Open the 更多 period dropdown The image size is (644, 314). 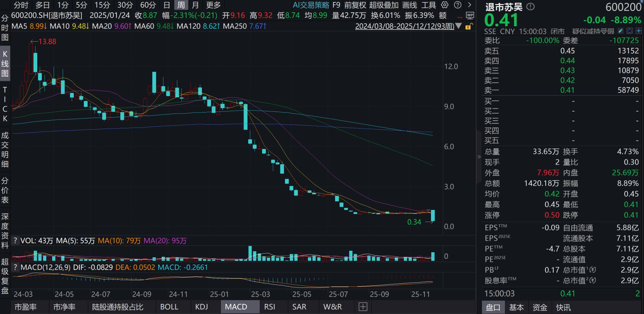tap(213, 5)
